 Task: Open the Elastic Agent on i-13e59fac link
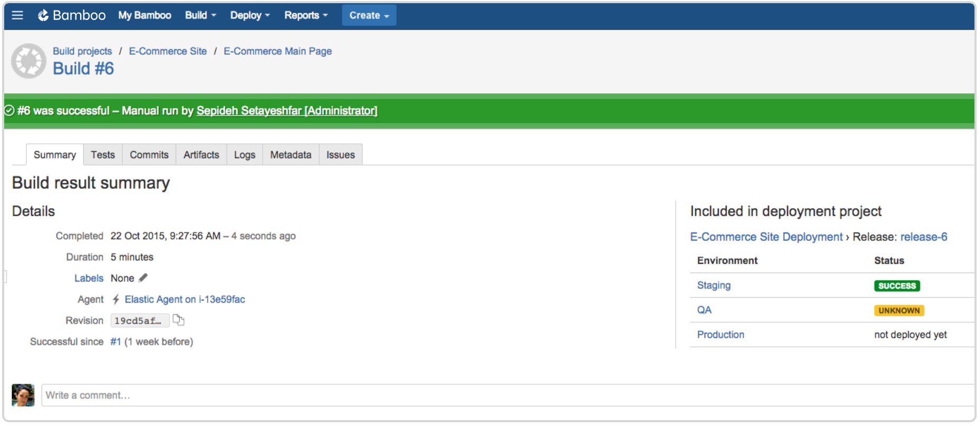pos(185,299)
